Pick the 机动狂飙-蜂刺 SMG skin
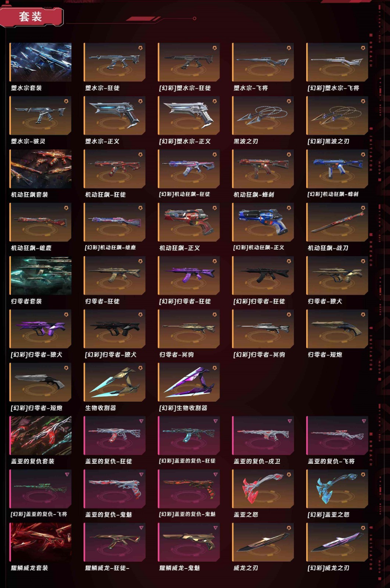 tap(263, 169)
